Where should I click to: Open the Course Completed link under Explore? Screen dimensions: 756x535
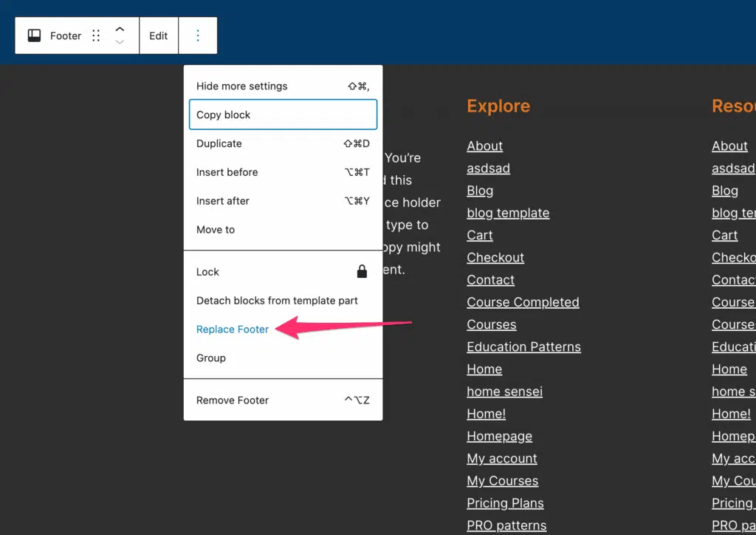coord(523,302)
